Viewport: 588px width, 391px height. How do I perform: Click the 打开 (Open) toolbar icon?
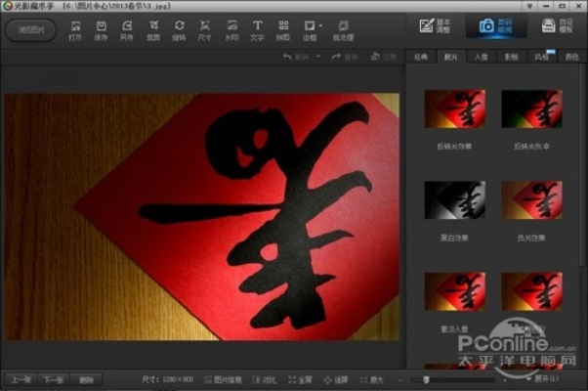pyautogui.click(x=76, y=29)
